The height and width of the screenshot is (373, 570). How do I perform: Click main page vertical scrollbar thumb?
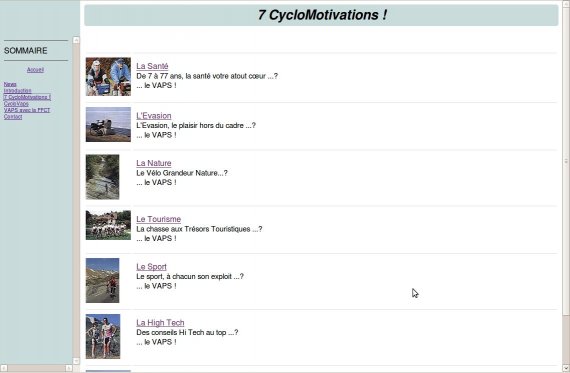pos(566,161)
